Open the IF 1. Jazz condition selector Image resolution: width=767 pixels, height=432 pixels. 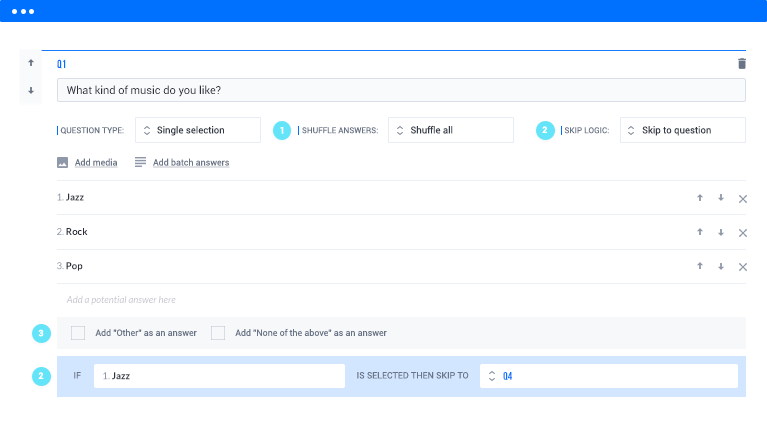point(219,376)
